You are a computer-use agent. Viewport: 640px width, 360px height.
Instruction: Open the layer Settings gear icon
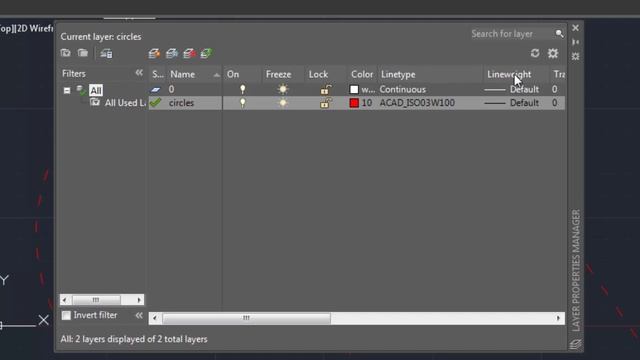(x=553, y=53)
